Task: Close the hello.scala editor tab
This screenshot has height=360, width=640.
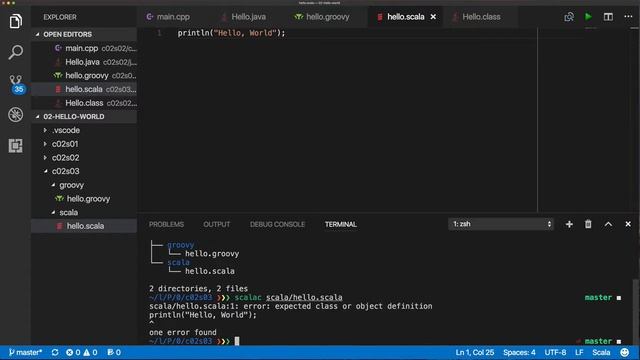Action: pos(433,17)
